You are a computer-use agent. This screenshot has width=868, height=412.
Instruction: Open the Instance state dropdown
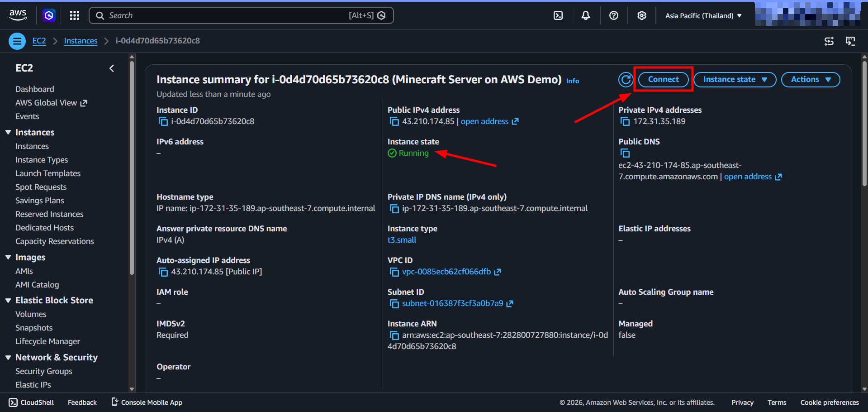pos(735,80)
